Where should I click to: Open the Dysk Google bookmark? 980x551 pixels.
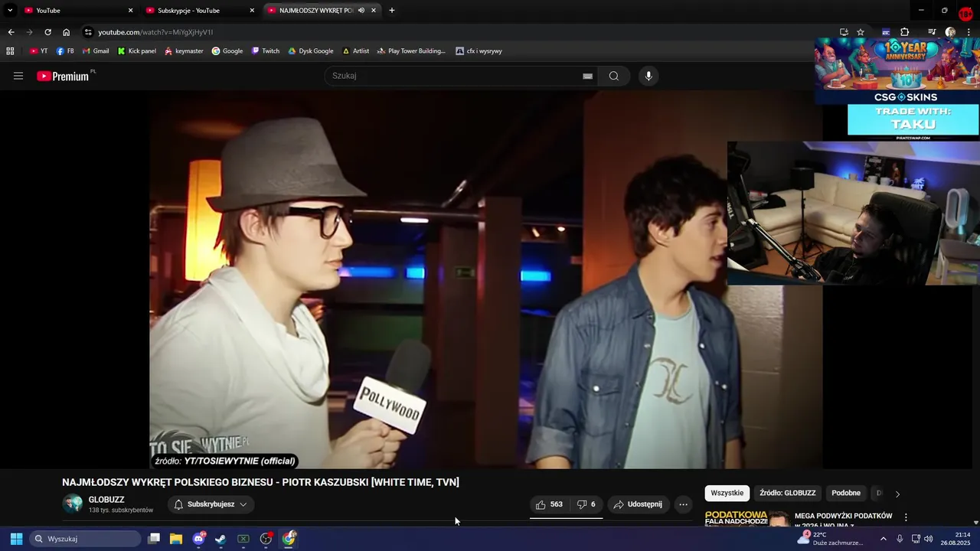(x=311, y=51)
